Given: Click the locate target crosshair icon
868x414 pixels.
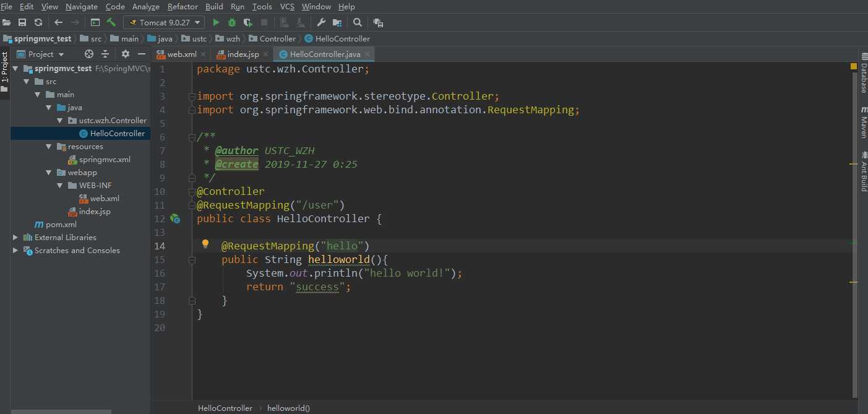Looking at the screenshot, I should (89, 54).
